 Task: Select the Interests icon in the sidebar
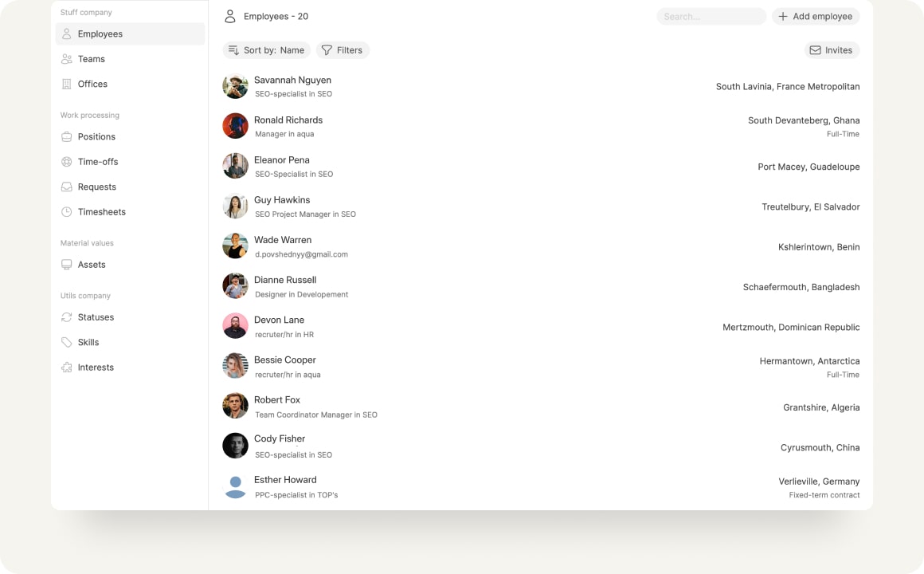(66, 367)
